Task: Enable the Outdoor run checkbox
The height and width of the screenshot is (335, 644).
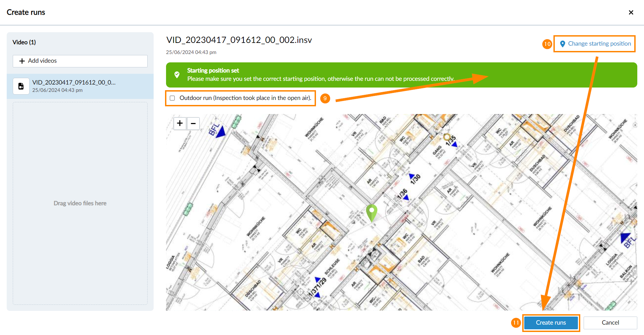Action: point(172,98)
